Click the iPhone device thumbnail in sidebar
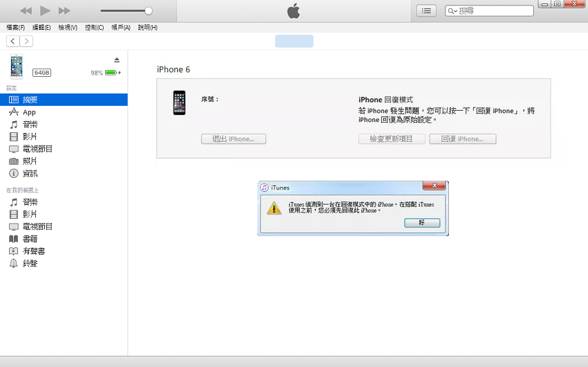 pos(17,66)
